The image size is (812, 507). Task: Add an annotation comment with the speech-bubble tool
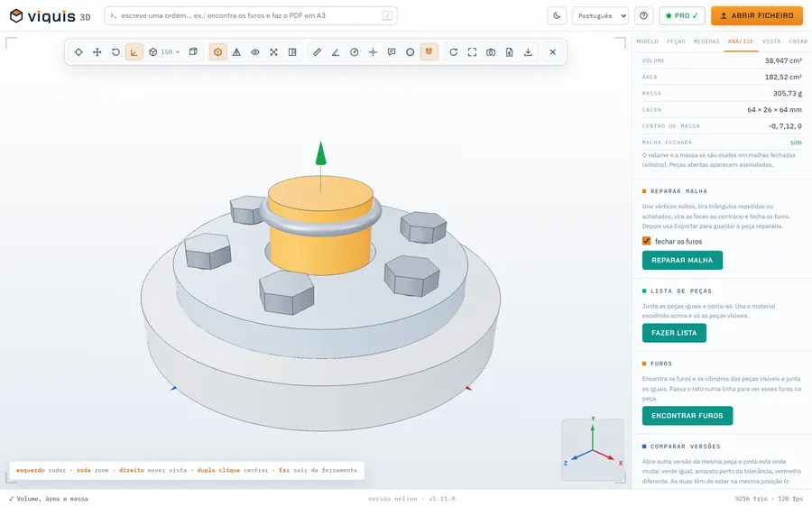click(x=392, y=51)
